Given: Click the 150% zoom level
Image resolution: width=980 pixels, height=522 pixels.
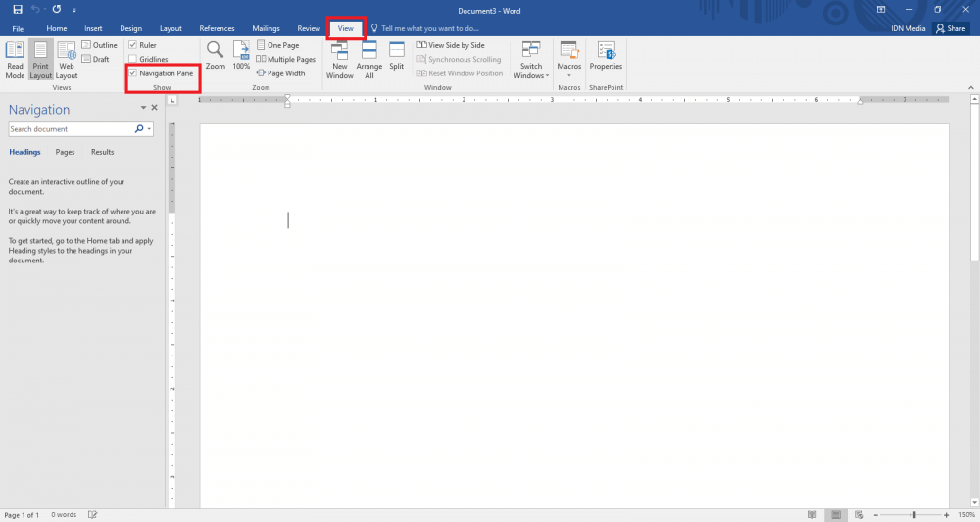Looking at the screenshot, I should 966,515.
